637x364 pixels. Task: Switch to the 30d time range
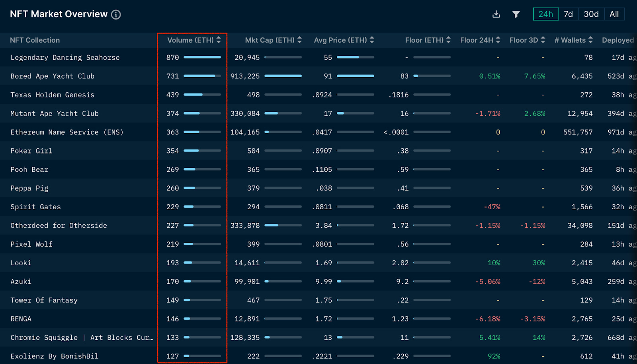(x=591, y=14)
